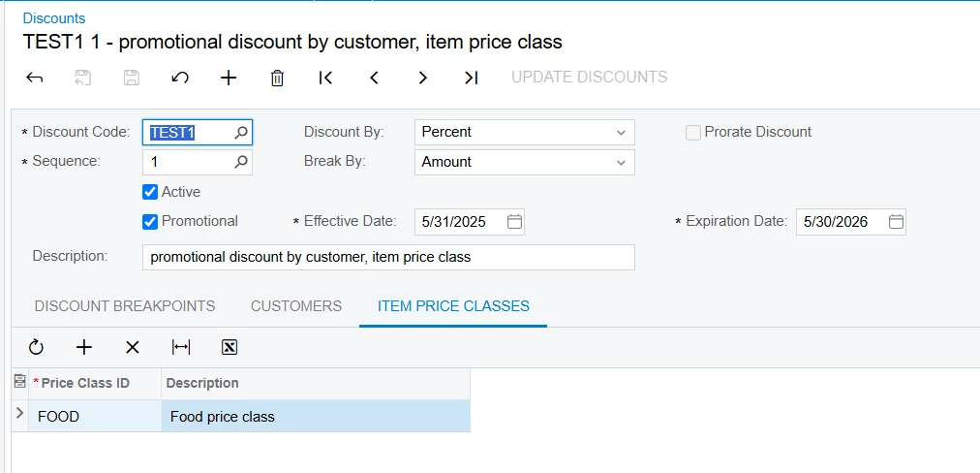Uncheck the Active checkbox
Viewport: 980px width, 473px height.
point(150,192)
